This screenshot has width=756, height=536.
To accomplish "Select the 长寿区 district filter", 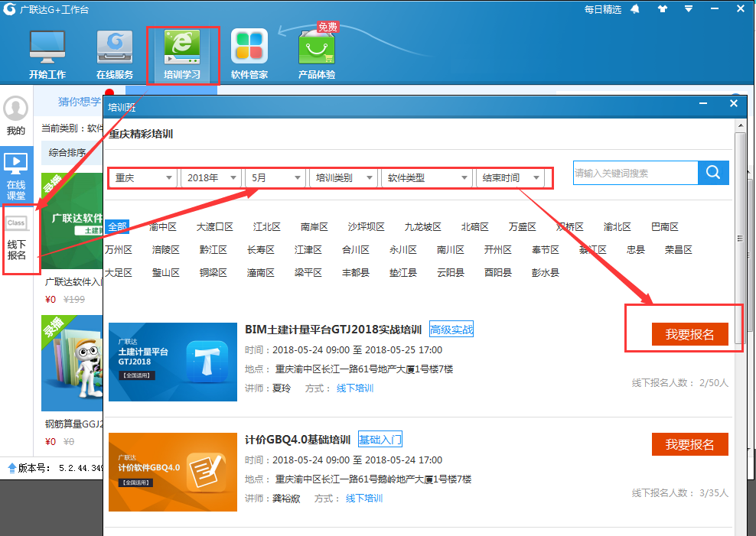I will tap(261, 250).
